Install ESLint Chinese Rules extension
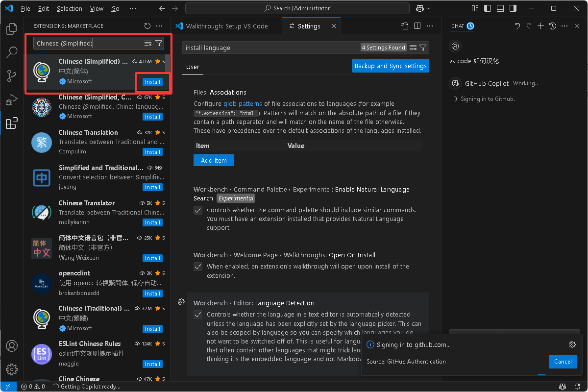 (152, 364)
